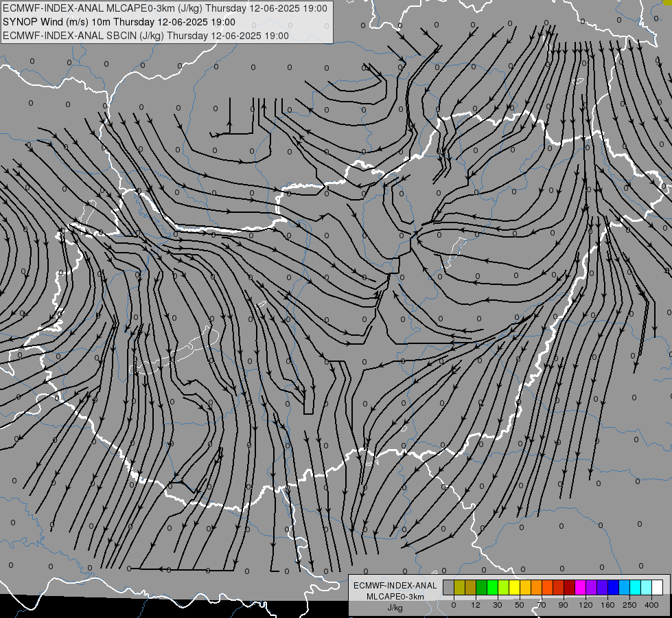672x618 pixels.
Task: Choose the dark red legend swatch
Action: coord(570,588)
